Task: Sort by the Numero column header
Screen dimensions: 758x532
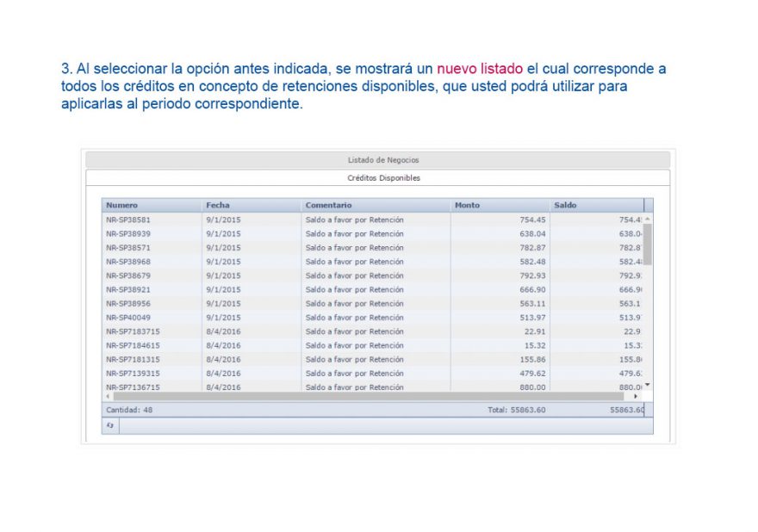Action: click(152, 206)
